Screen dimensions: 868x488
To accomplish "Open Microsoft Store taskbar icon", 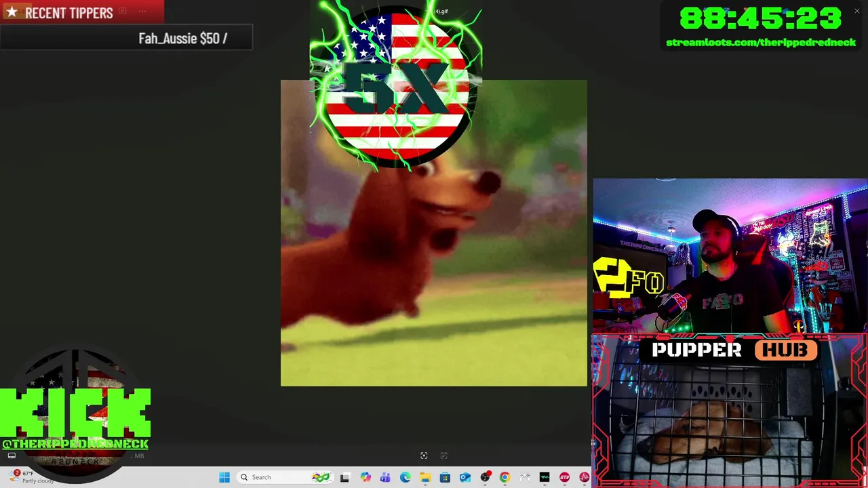I will [x=445, y=477].
